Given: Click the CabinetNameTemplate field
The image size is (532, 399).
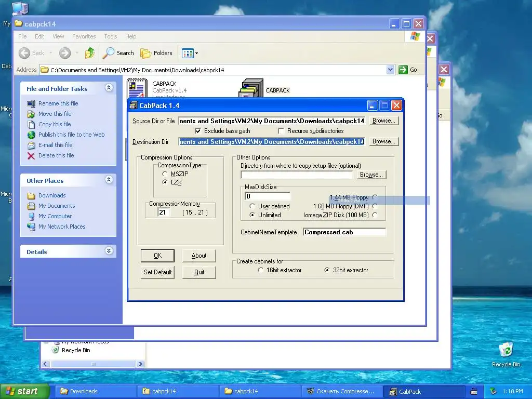Looking at the screenshot, I should coord(344,232).
